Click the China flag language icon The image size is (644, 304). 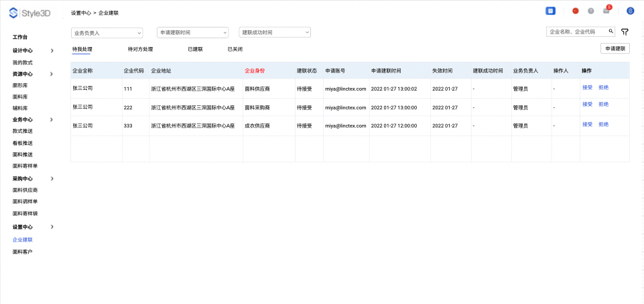[x=575, y=11]
